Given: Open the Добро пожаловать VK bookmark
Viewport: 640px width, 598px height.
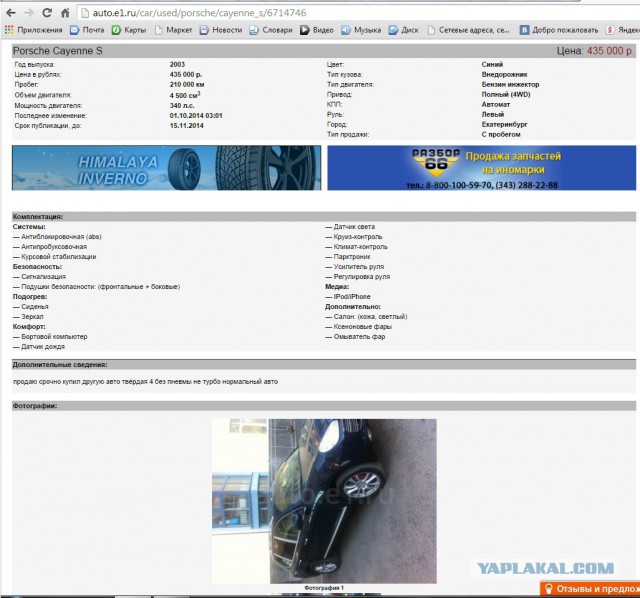Looking at the screenshot, I should click(559, 30).
